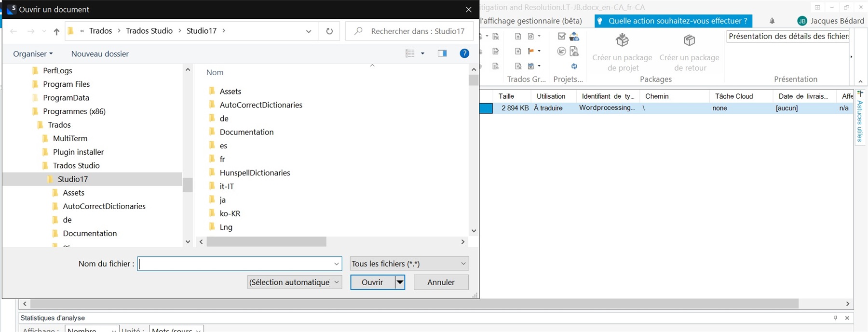Click scroll-down arrow of folder tree

(x=188, y=241)
